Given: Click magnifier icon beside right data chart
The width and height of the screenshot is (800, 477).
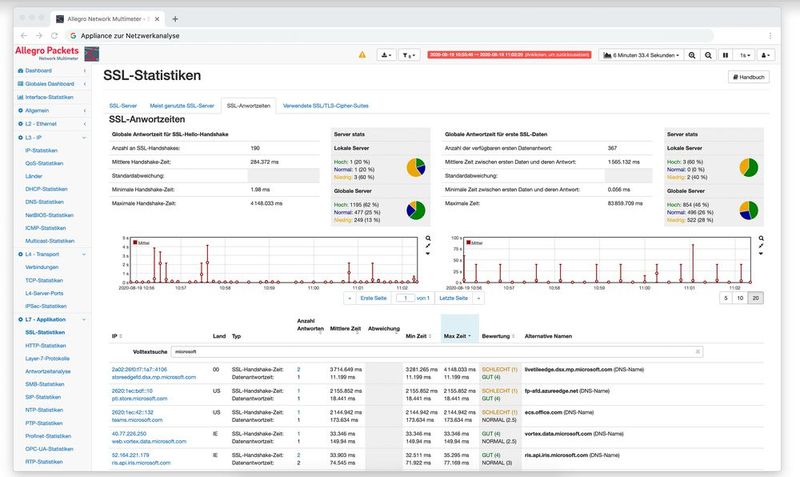Looking at the screenshot, I should click(x=763, y=239).
